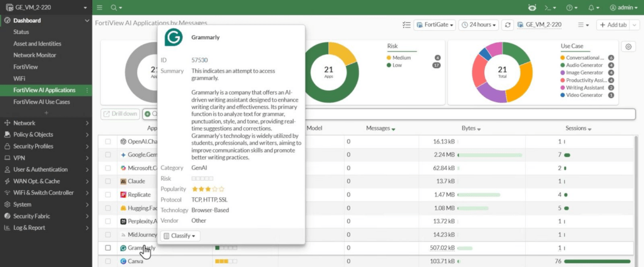This screenshot has width=644, height=267.
Task: Open the FortiView AI Applications options dots
Action: pyautogui.click(x=87, y=90)
